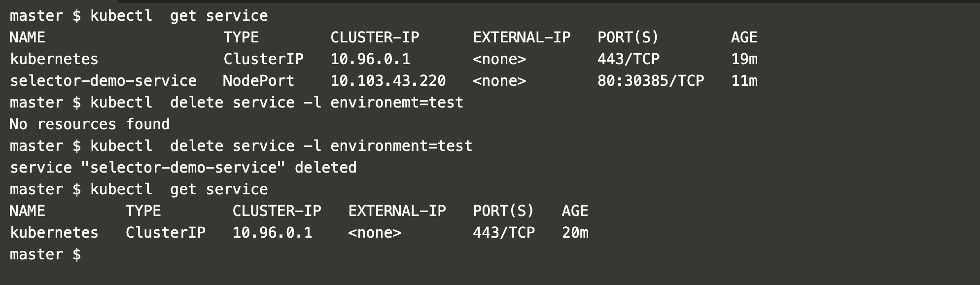
Task: Click the EXTERNAL-IP header in first table
Action: tap(522, 37)
